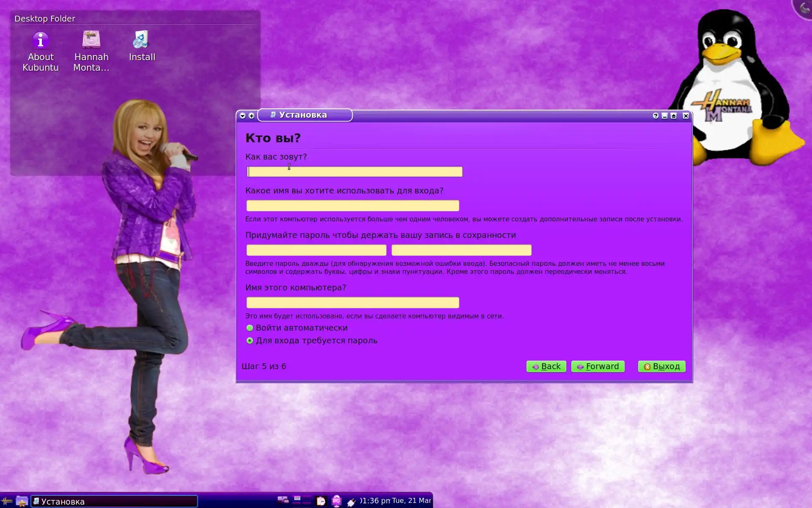The image size is (812, 508).
Task: Click the Установка window title tab
Action: point(304,115)
